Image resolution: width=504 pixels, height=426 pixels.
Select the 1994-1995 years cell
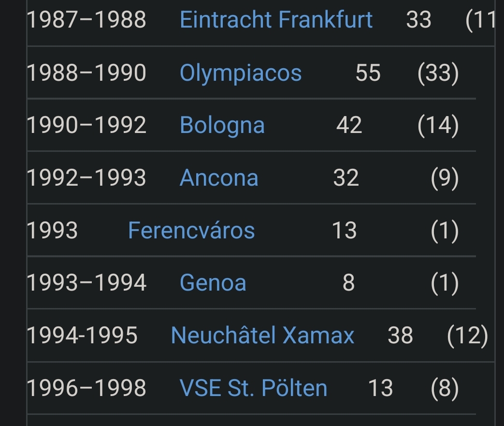(x=82, y=335)
